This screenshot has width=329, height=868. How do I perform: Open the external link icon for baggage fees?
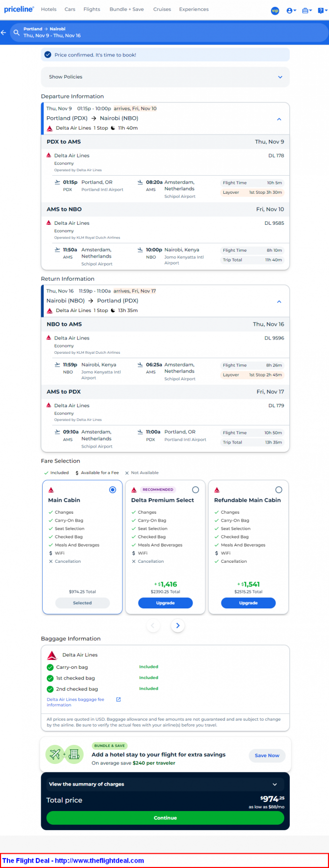(118, 700)
